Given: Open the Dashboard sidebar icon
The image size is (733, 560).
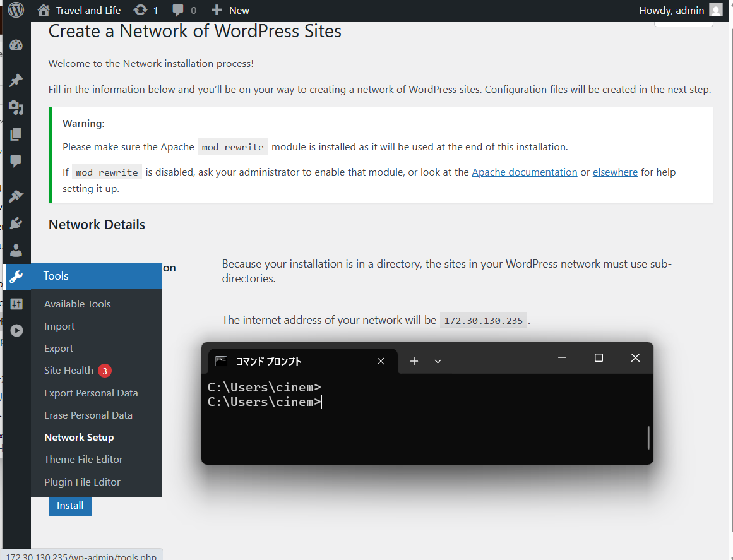Looking at the screenshot, I should coord(16,45).
